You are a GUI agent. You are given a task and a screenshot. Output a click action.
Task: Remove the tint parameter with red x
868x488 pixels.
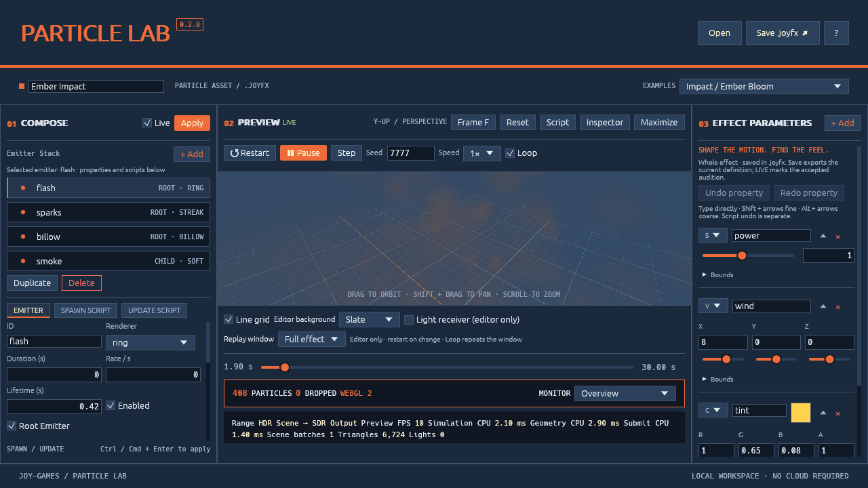(838, 413)
